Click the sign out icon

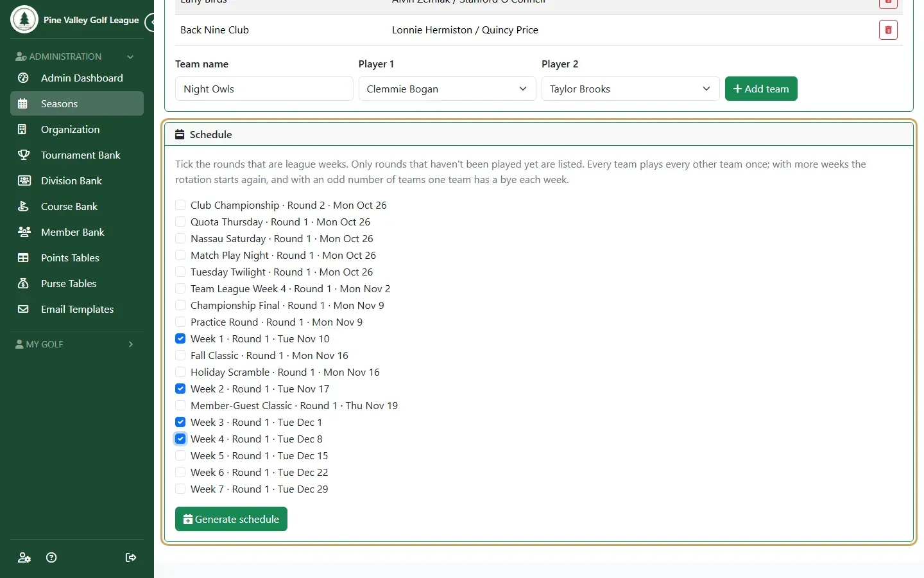131,557
